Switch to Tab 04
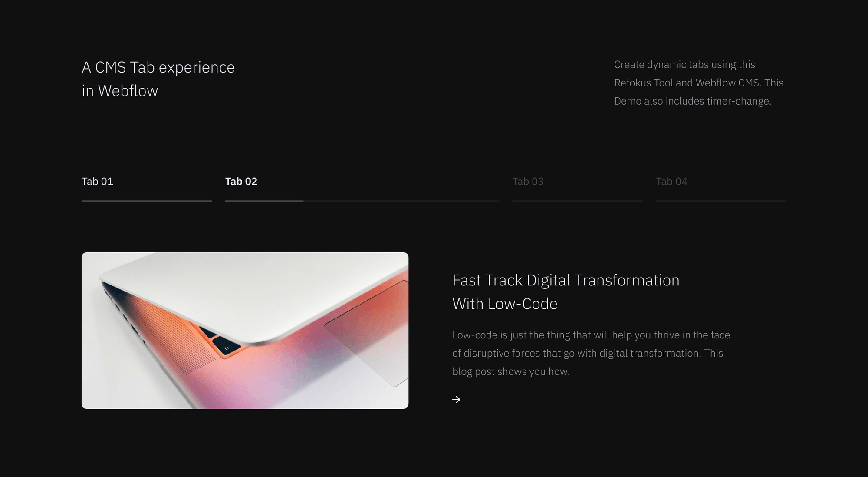Image resolution: width=868 pixels, height=477 pixels. click(x=671, y=181)
